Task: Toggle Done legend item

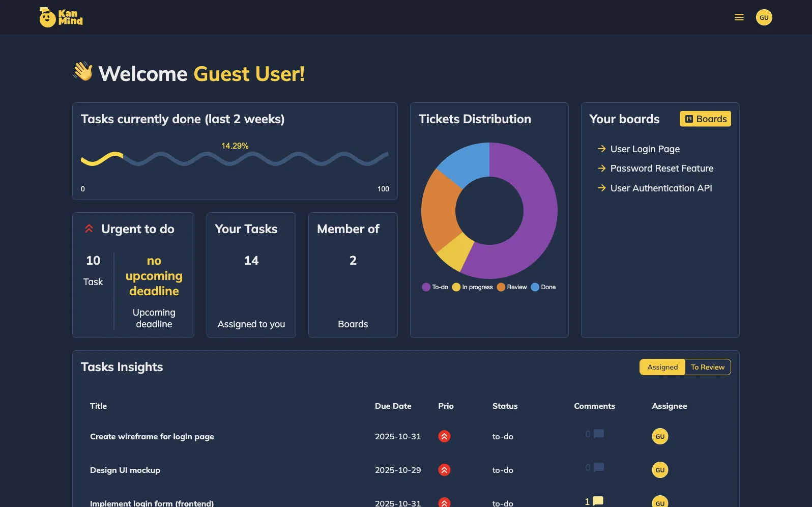Action: tap(543, 287)
